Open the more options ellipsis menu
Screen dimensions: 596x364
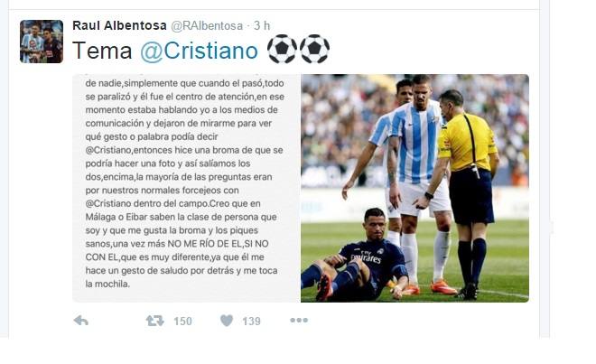299,321
